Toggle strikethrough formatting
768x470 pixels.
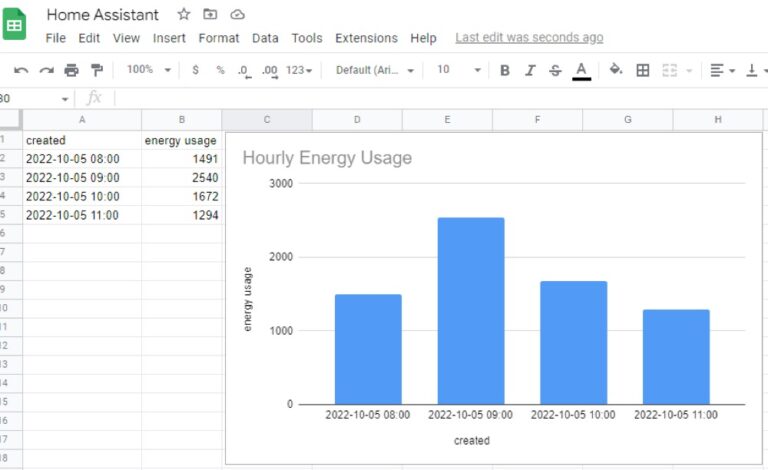coord(555,70)
